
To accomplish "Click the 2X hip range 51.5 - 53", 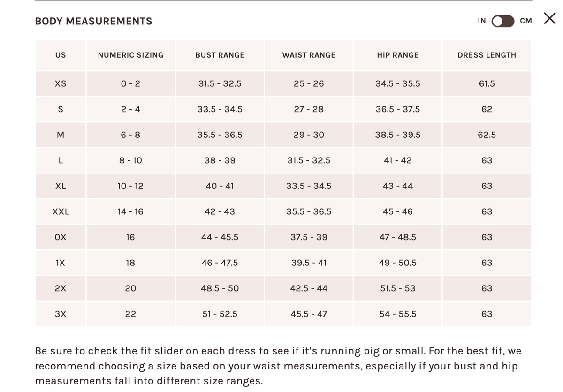I will [x=398, y=289].
